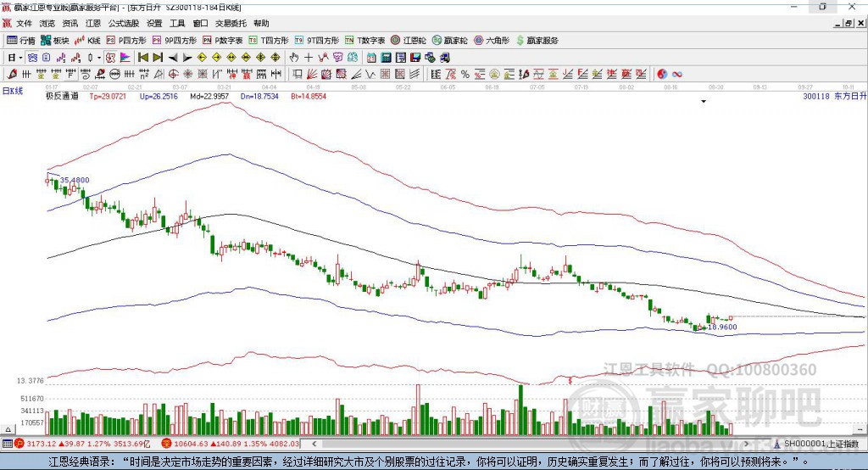Open the 浏览 menu

[47, 23]
